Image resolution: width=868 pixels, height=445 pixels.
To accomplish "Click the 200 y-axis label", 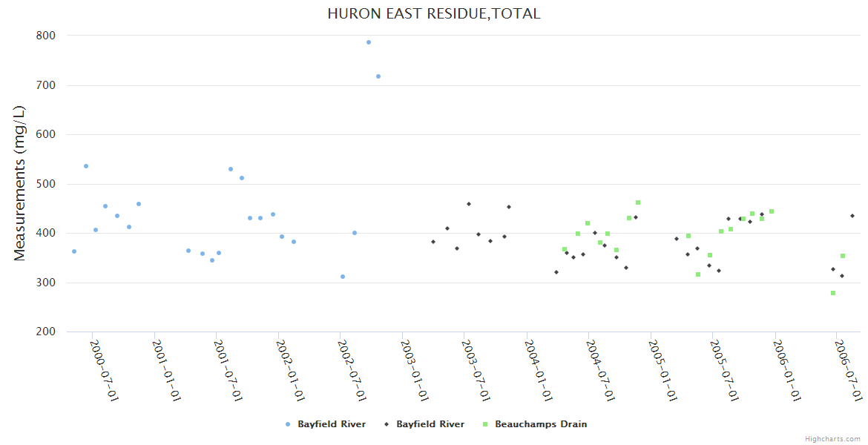I will pos(47,332).
